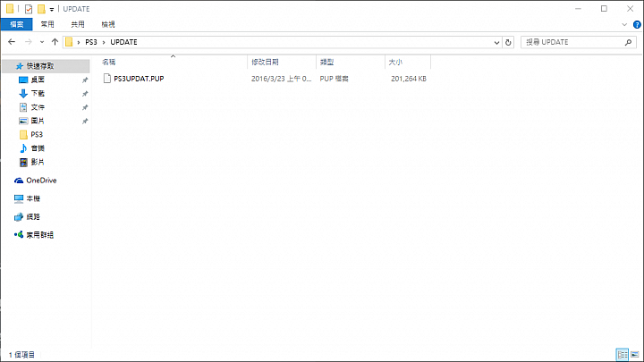Click PS3 in the address breadcrumb
Viewport: 644px width, 362px height.
[91, 42]
